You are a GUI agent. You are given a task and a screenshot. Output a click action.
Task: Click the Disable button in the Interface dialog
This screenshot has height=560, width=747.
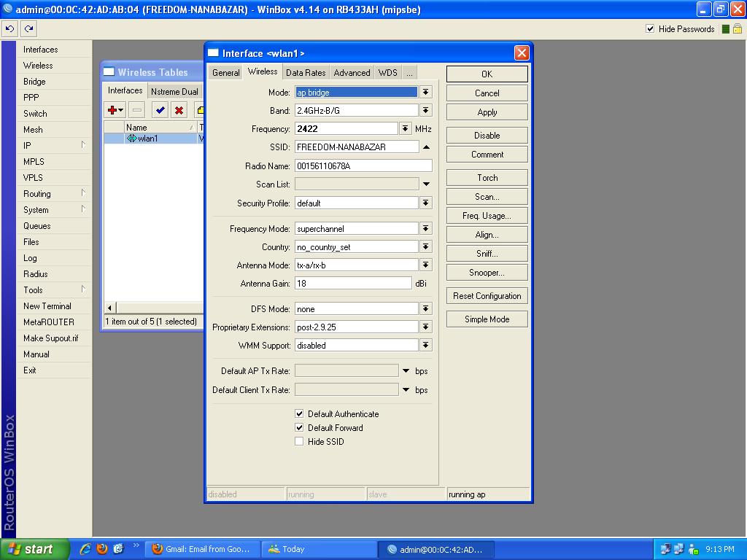click(x=487, y=135)
